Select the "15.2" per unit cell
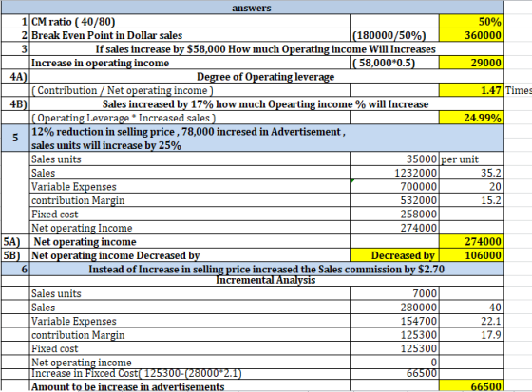The width and height of the screenshot is (532, 392). click(471, 200)
